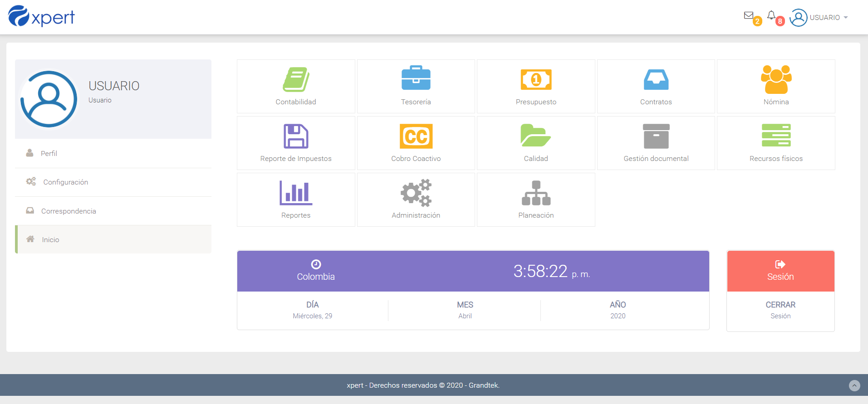Screen dimensions: 868x404
Task: Open the Recursos físicos server icon
Action: pos(776,135)
